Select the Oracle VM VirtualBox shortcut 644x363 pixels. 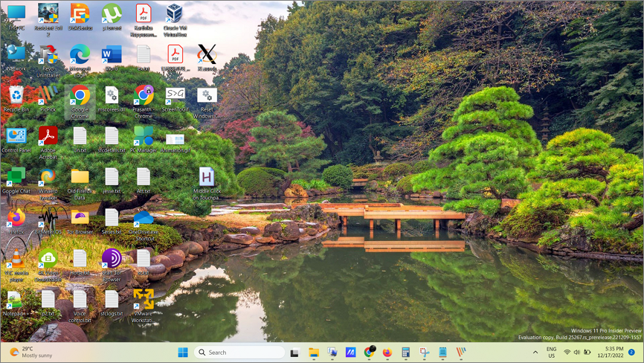(x=175, y=19)
